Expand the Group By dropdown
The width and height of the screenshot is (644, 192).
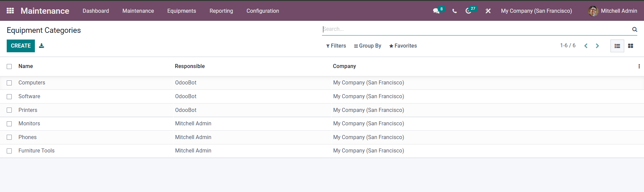click(368, 46)
